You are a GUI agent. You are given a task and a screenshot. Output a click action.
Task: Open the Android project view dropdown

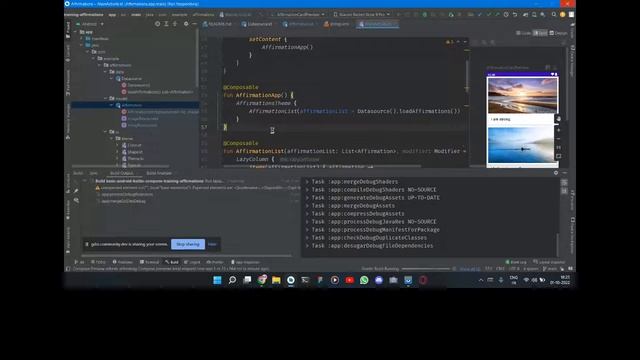[90, 24]
